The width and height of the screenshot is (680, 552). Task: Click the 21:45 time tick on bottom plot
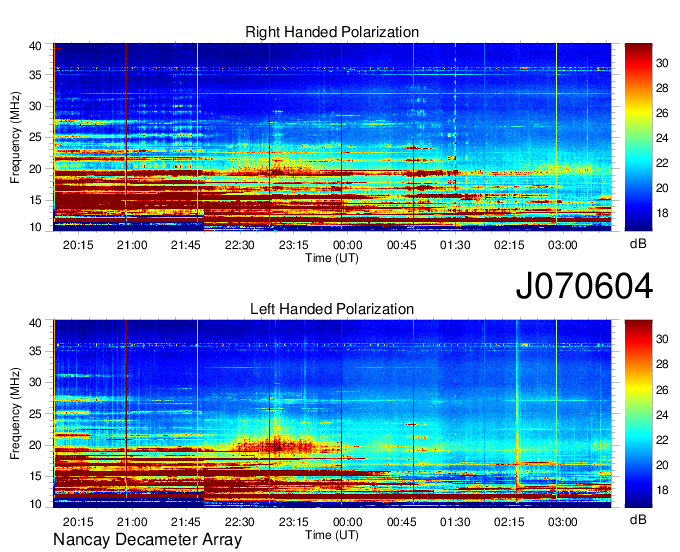(x=186, y=522)
